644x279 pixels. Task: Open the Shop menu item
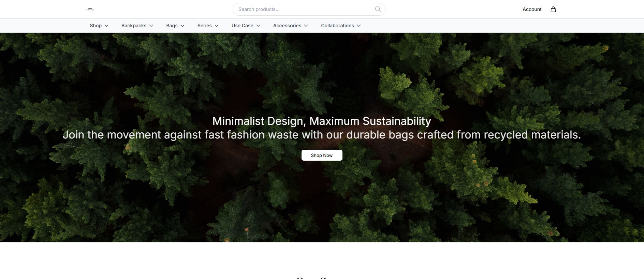pos(96,26)
